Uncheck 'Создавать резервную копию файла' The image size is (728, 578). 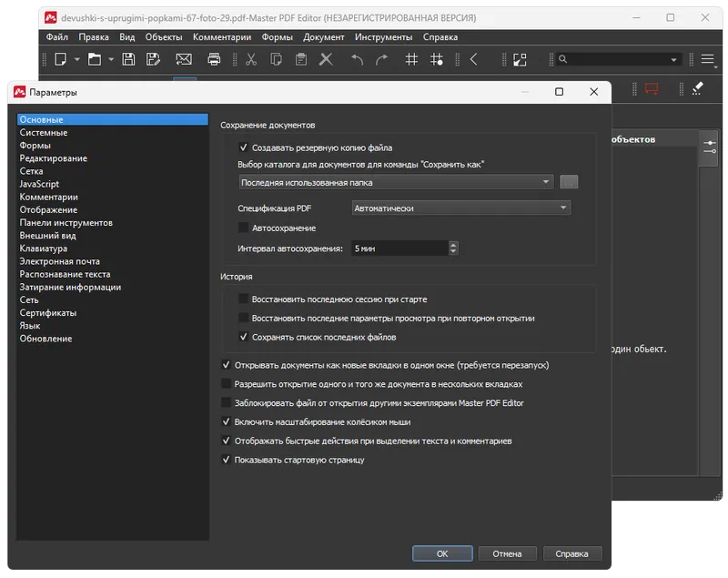pos(244,147)
